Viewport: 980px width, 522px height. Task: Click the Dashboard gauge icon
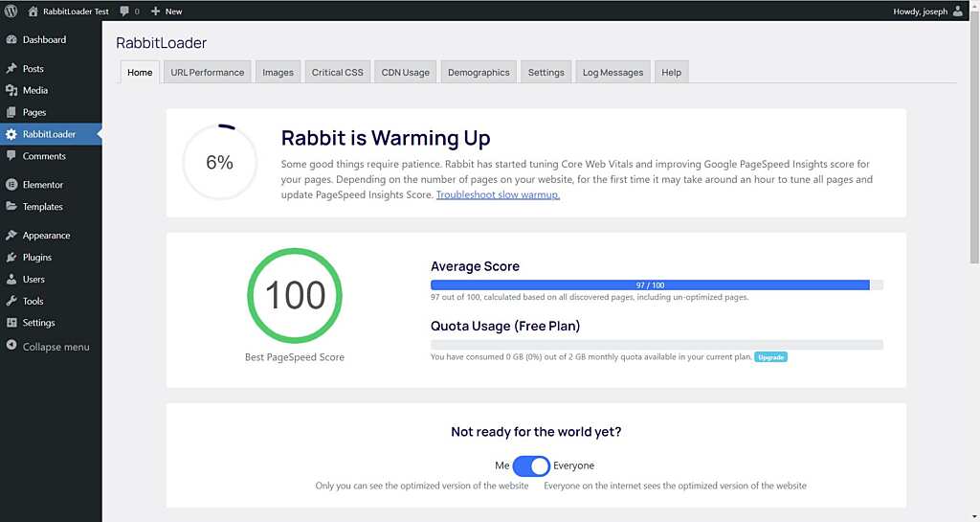[11, 39]
